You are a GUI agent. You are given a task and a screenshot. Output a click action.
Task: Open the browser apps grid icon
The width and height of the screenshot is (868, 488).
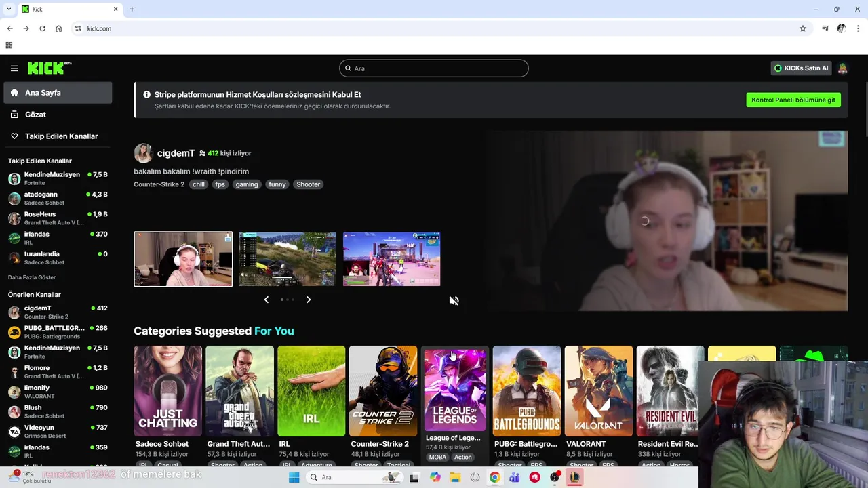(x=9, y=45)
